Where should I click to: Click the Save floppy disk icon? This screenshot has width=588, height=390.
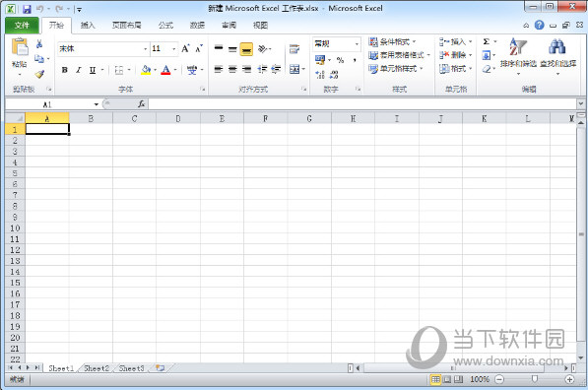pos(27,9)
